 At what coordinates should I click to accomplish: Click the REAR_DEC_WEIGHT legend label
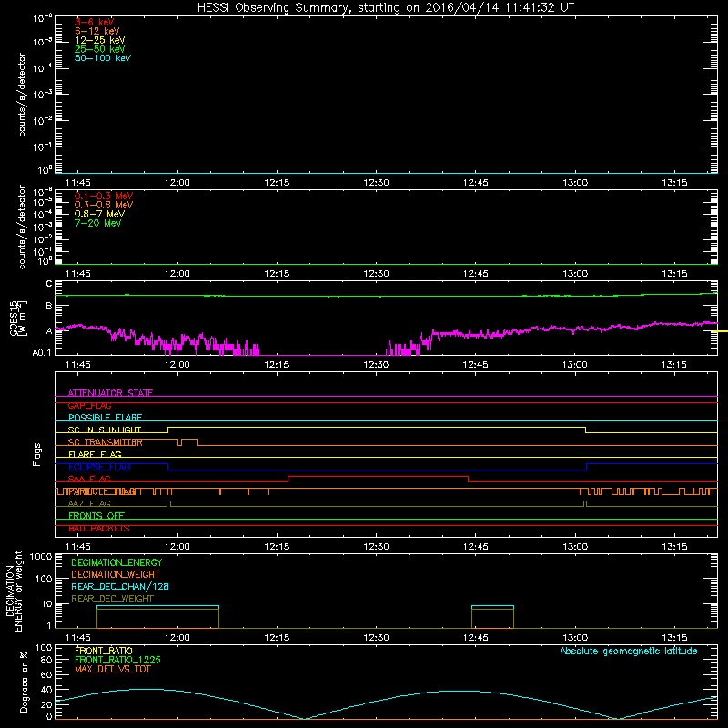[x=112, y=599]
